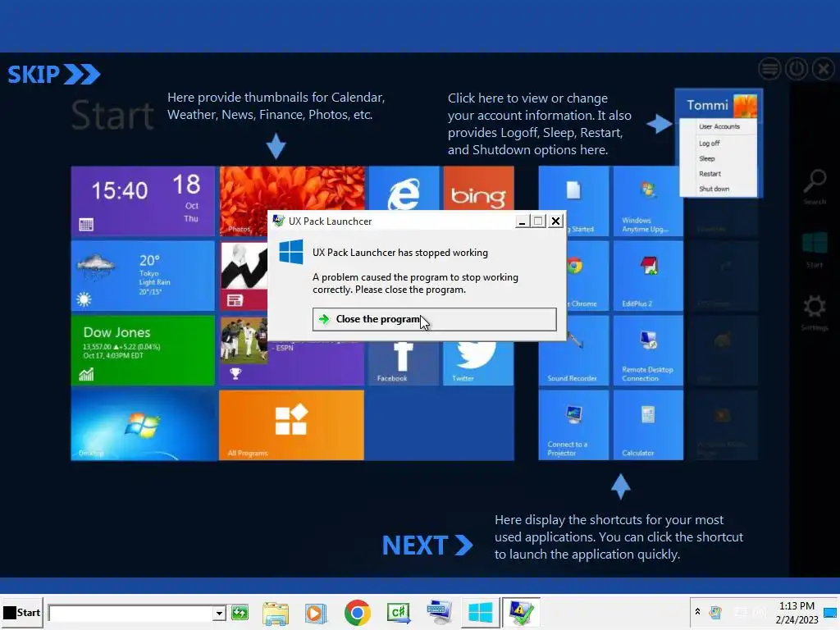Open Google Chrome from taskbar
Image resolution: width=840 pixels, height=630 pixels.
[358, 613]
